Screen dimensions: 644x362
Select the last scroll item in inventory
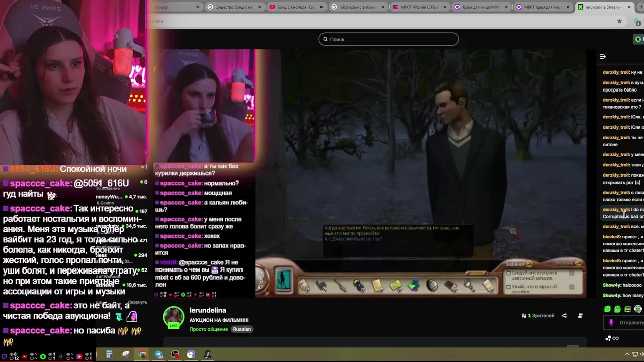click(x=488, y=286)
